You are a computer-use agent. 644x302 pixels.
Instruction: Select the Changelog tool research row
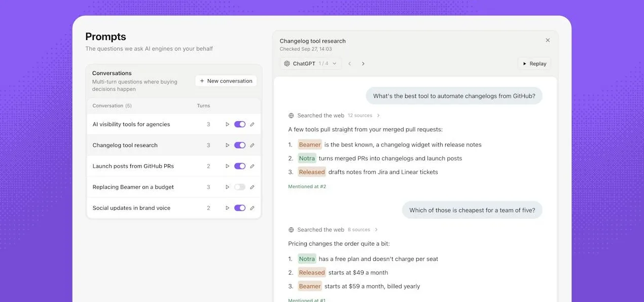point(174,145)
